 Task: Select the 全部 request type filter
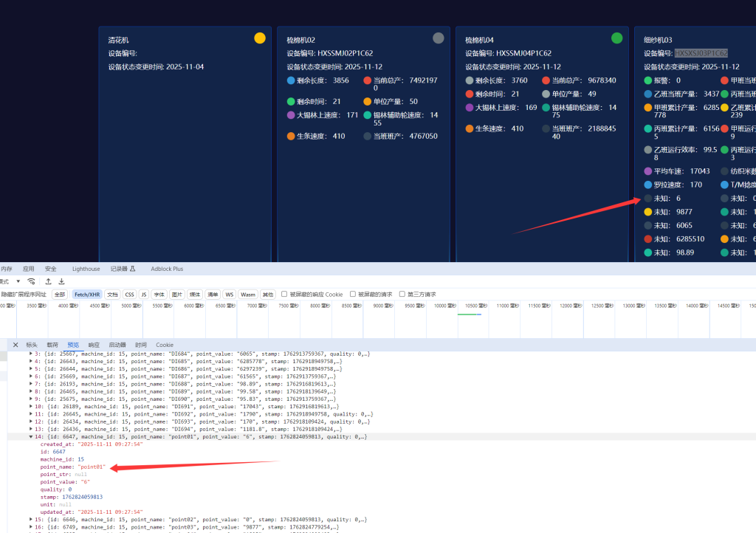coord(60,294)
